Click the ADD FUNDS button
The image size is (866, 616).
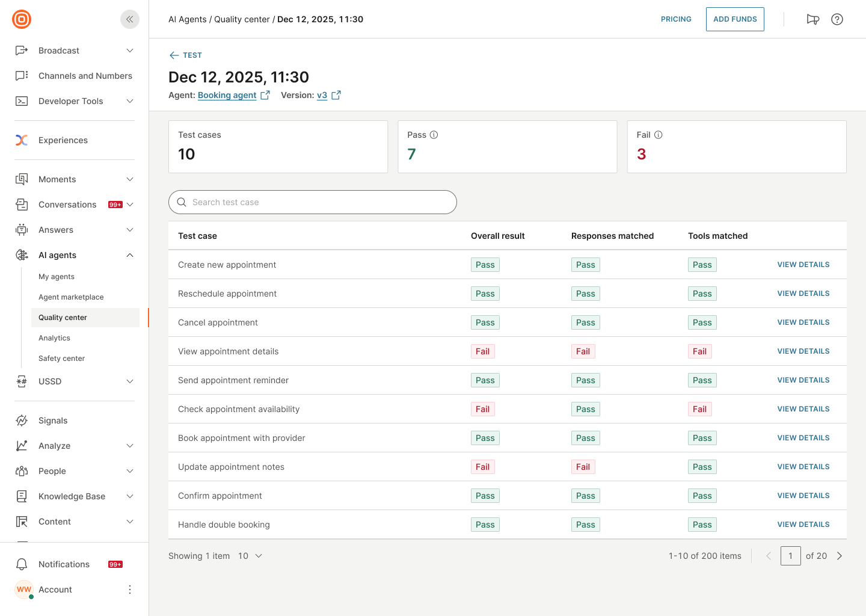735,19
